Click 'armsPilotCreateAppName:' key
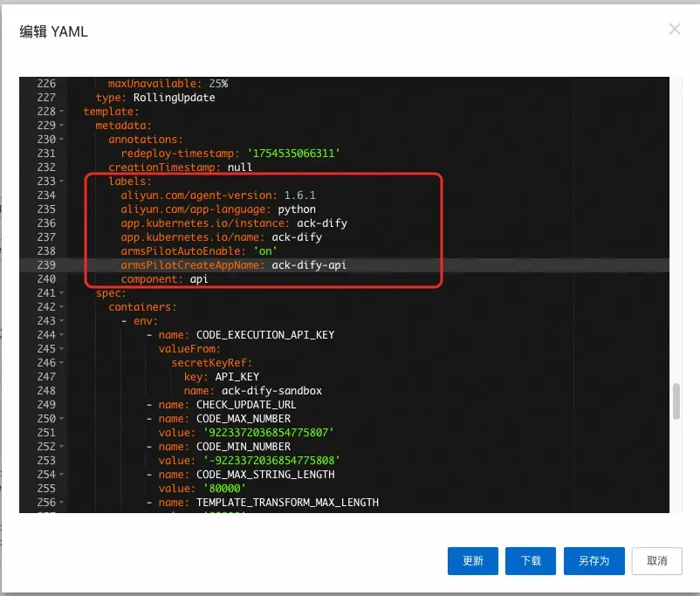 coord(193,265)
